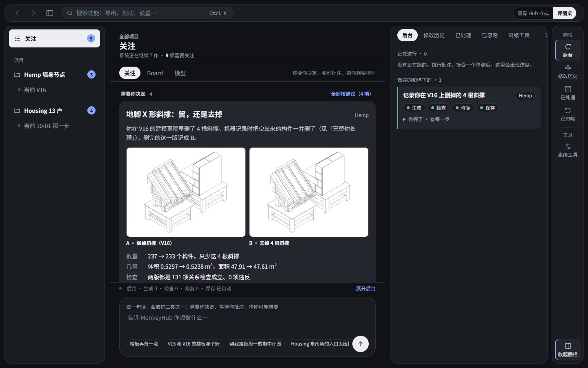Go forward with the right chevron

(33, 13)
